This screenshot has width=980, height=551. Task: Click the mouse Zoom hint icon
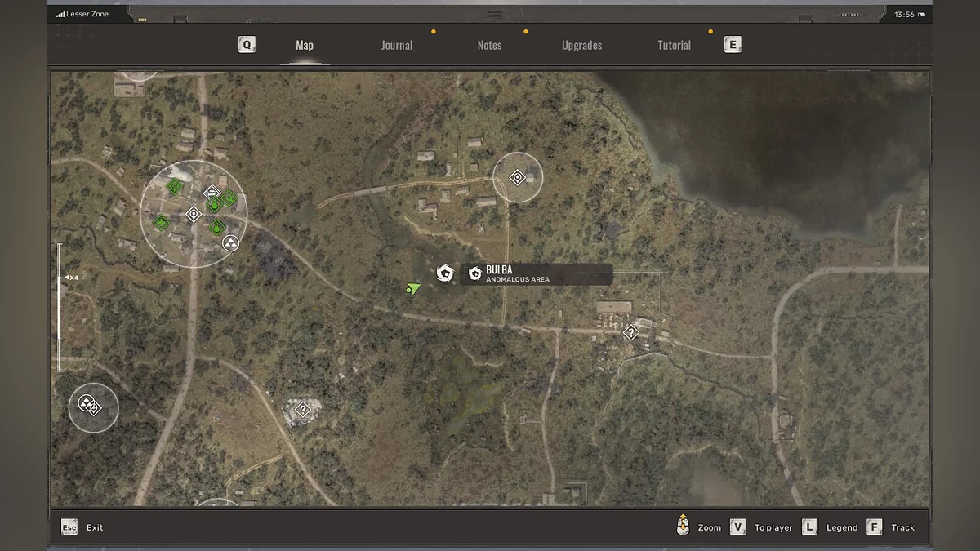click(683, 526)
